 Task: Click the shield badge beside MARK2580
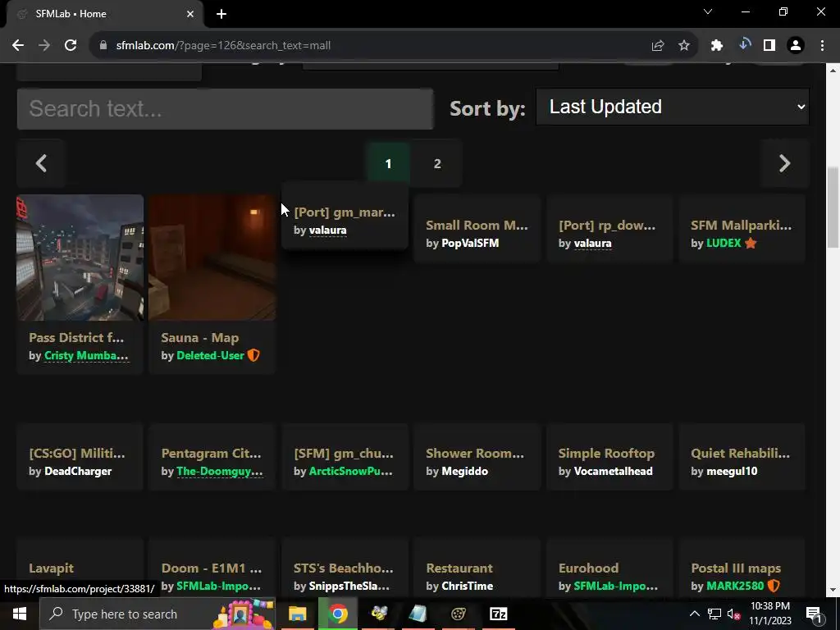pos(773,586)
